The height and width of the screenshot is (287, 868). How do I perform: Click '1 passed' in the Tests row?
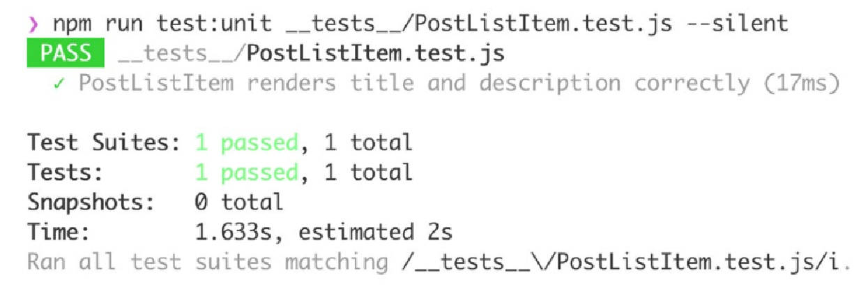click(247, 172)
